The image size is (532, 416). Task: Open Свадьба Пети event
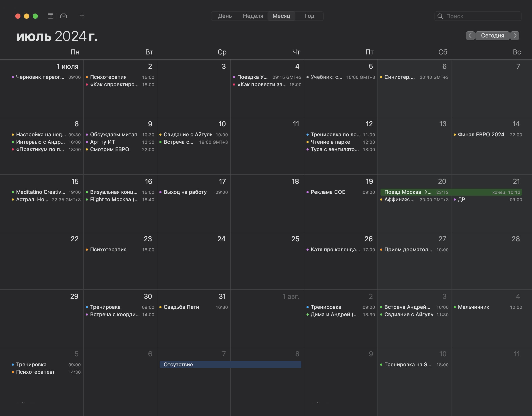(194, 307)
